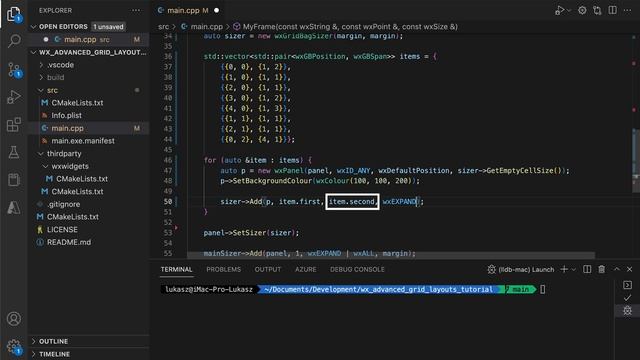Screen dimensions: 640x360
Task: Collapse the Open Editors section
Action: (x=33, y=27)
